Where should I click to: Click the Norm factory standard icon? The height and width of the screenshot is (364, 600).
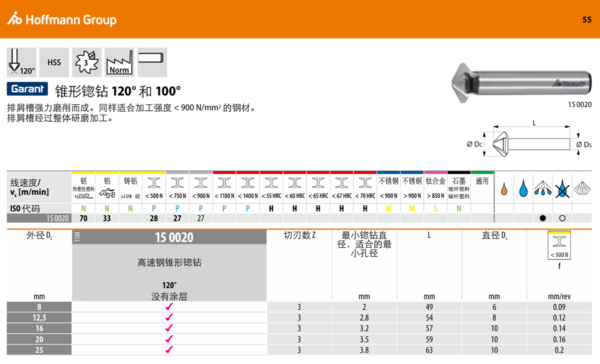click(x=119, y=62)
